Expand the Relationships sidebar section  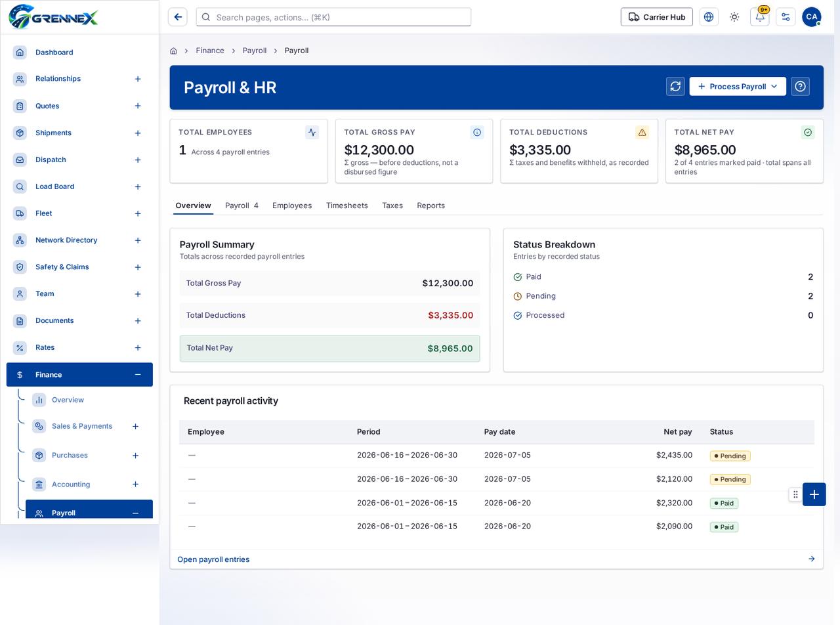(x=138, y=79)
